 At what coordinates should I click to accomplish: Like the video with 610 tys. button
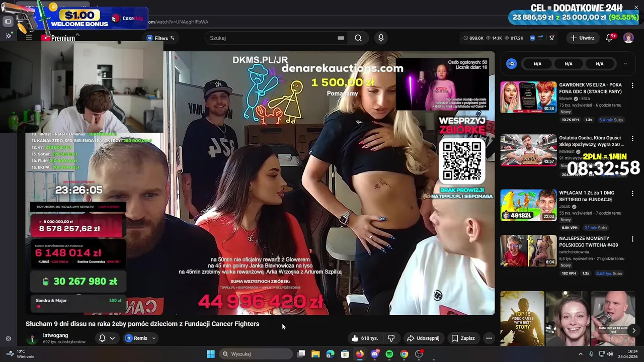coord(365,338)
